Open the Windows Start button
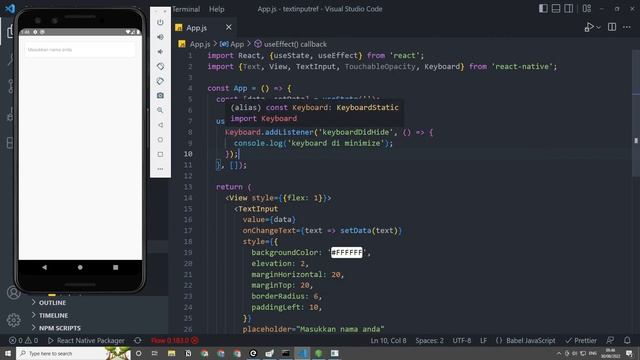The height and width of the screenshot is (360, 640). tap(8, 353)
